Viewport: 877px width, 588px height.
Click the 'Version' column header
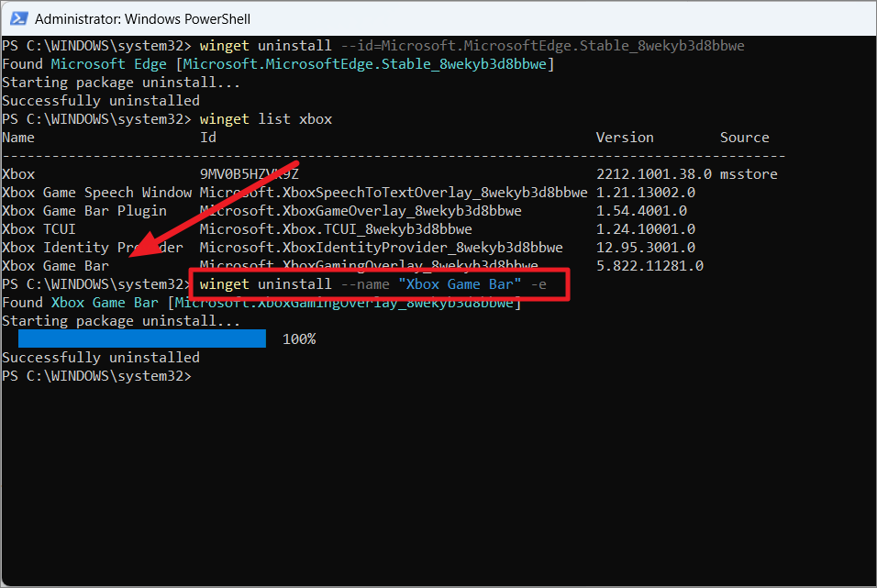tap(625, 138)
